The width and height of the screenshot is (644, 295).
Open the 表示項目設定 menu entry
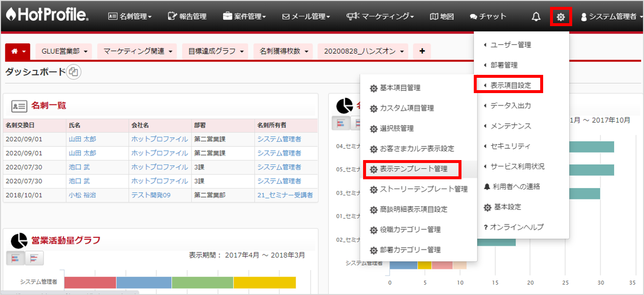click(x=511, y=85)
